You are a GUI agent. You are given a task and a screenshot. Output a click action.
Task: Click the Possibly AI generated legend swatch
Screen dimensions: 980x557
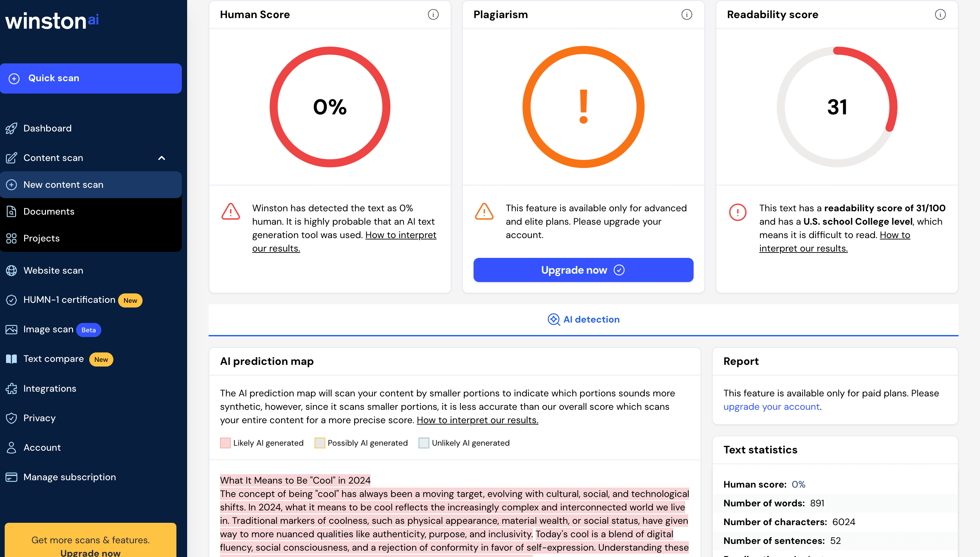click(319, 443)
